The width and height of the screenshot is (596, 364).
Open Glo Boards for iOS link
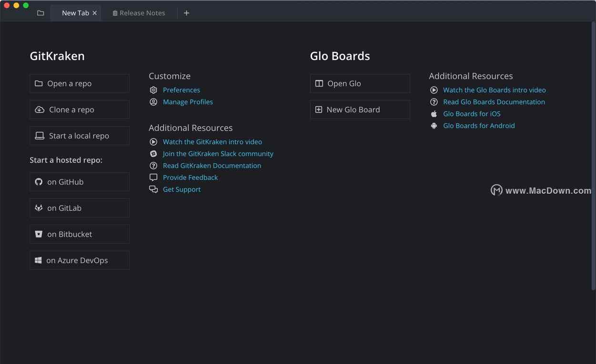pos(472,114)
